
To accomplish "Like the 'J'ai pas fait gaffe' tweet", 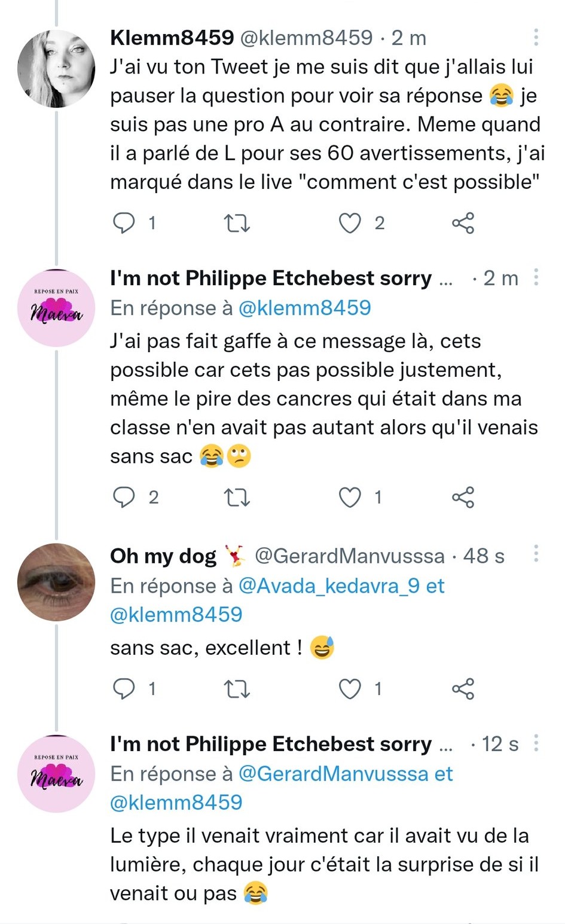I will 350,497.
